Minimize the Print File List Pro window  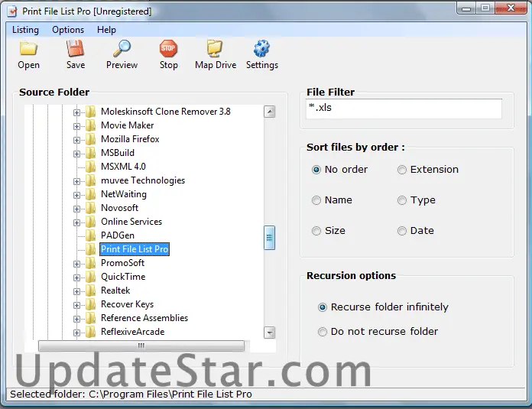pos(466,8)
